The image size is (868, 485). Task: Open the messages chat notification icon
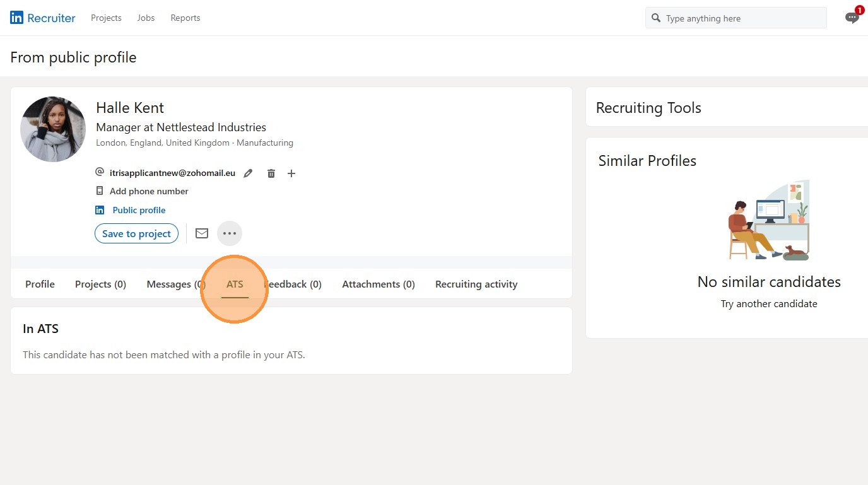click(852, 18)
